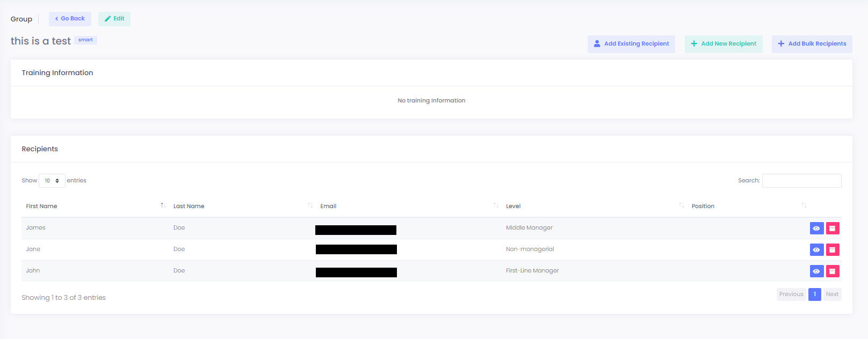Sort by Position column header

click(703, 206)
